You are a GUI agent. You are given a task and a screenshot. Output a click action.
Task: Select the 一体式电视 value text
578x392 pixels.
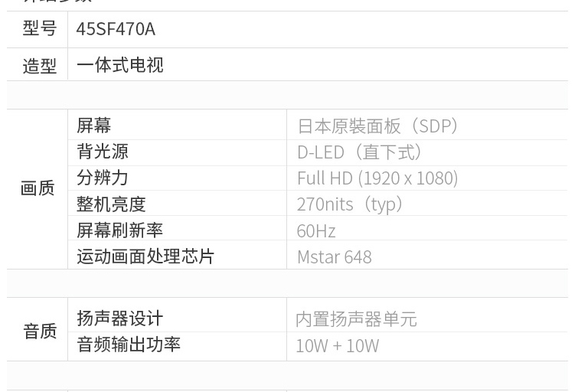click(119, 65)
